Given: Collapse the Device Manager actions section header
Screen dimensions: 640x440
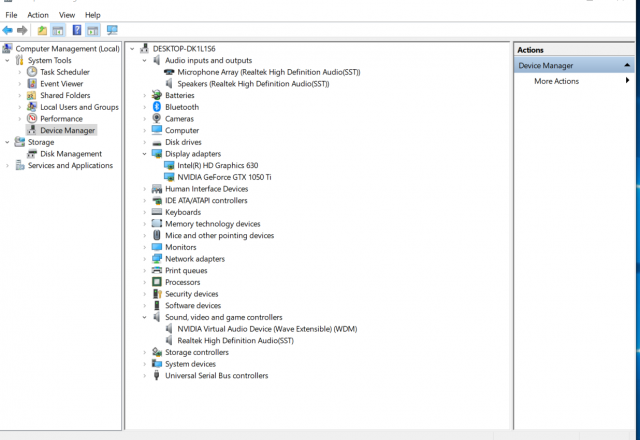Looking at the screenshot, I should 627,65.
